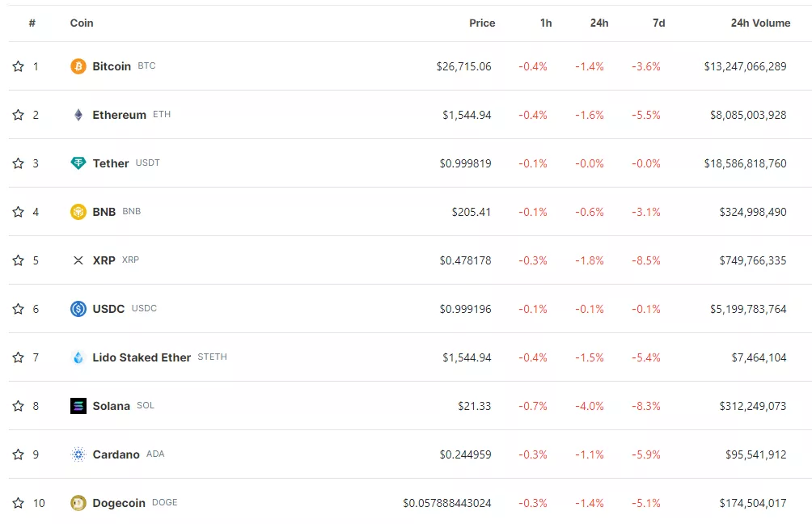Sort by the rank # column header

click(x=32, y=23)
